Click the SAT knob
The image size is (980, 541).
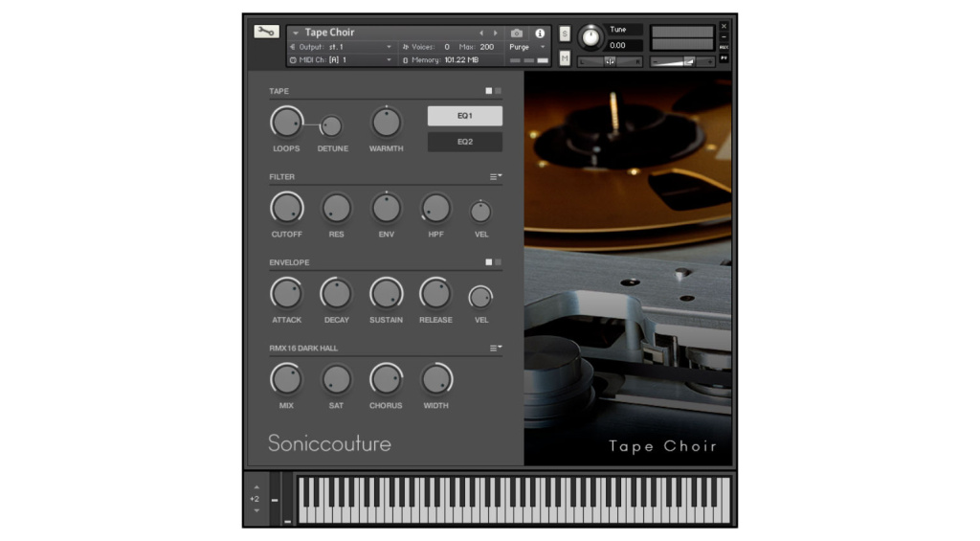coord(336,379)
